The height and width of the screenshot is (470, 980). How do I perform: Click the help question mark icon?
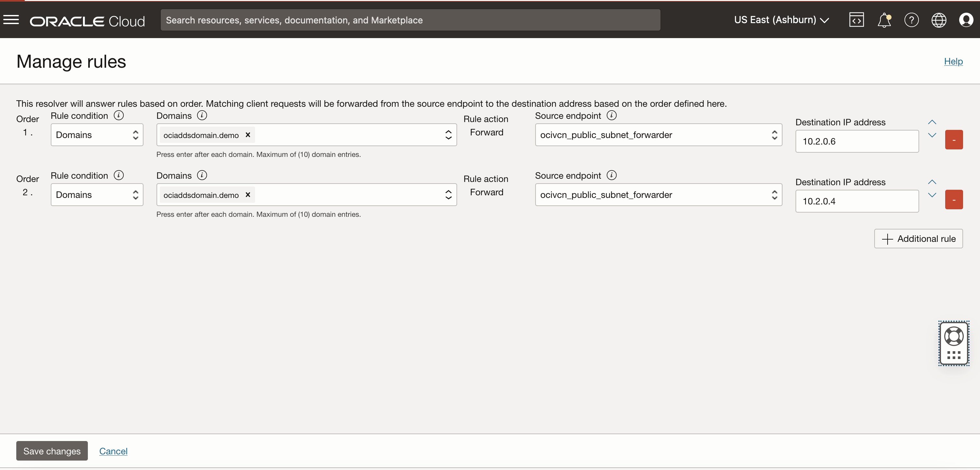(911, 20)
